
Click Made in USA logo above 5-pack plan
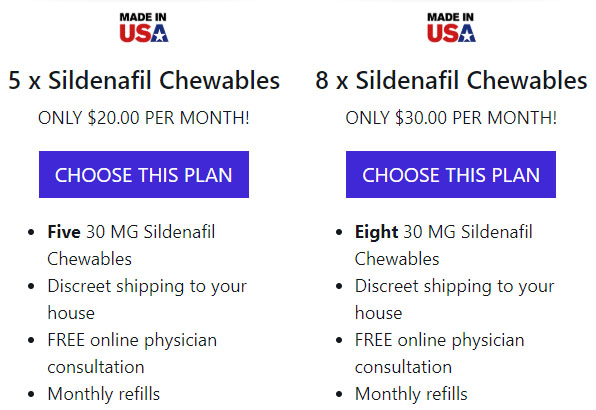pyautogui.click(x=144, y=27)
